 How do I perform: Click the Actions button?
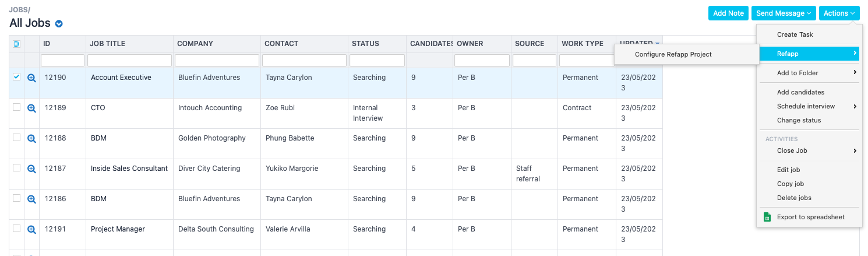839,13
